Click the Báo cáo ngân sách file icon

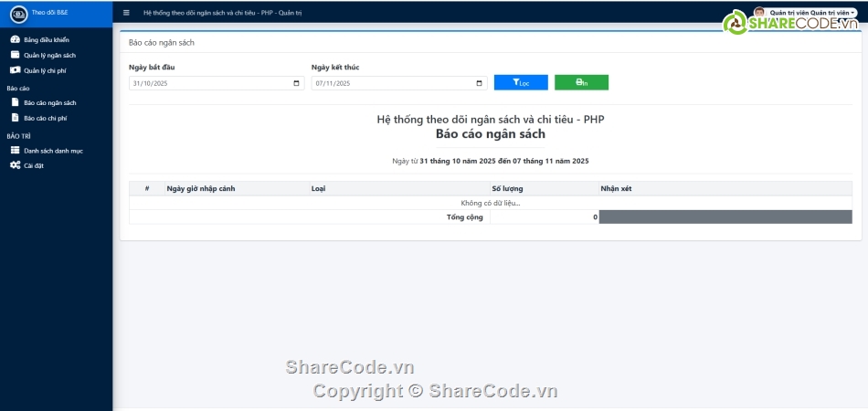(x=15, y=102)
